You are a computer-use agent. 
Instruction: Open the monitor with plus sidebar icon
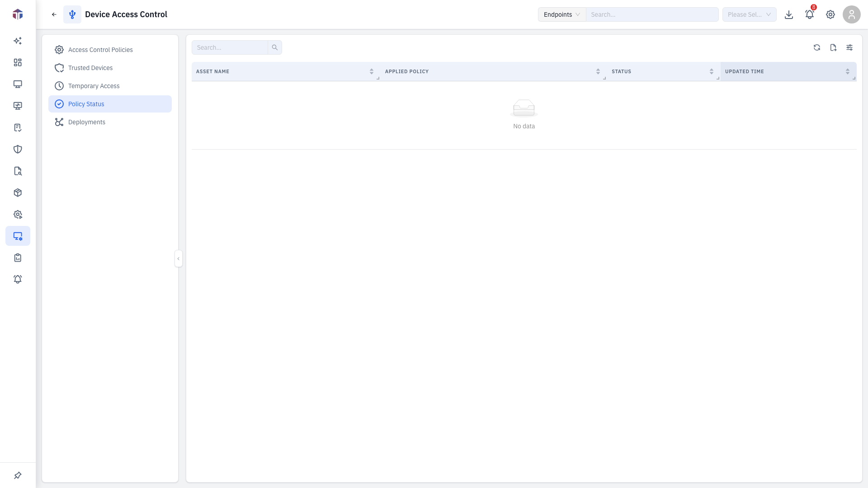pos(18,106)
